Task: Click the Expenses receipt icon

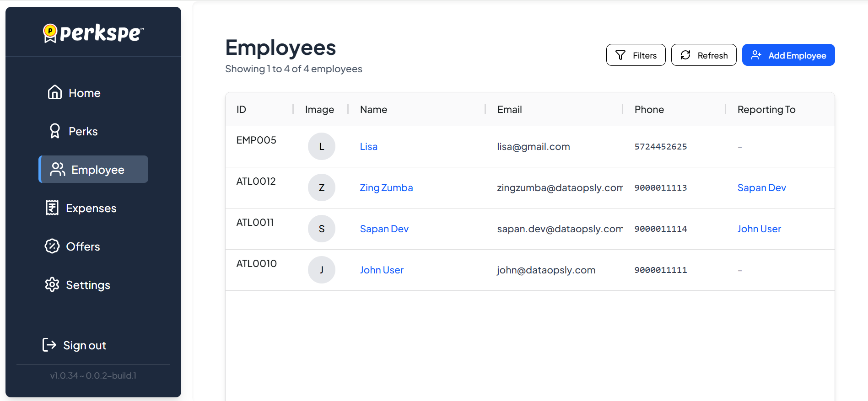Action: (x=52, y=208)
